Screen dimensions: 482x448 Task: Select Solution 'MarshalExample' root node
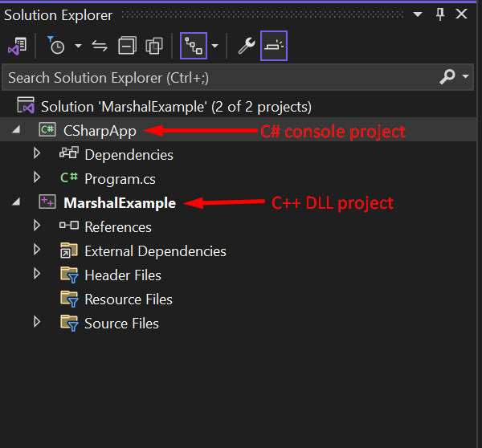coord(175,106)
